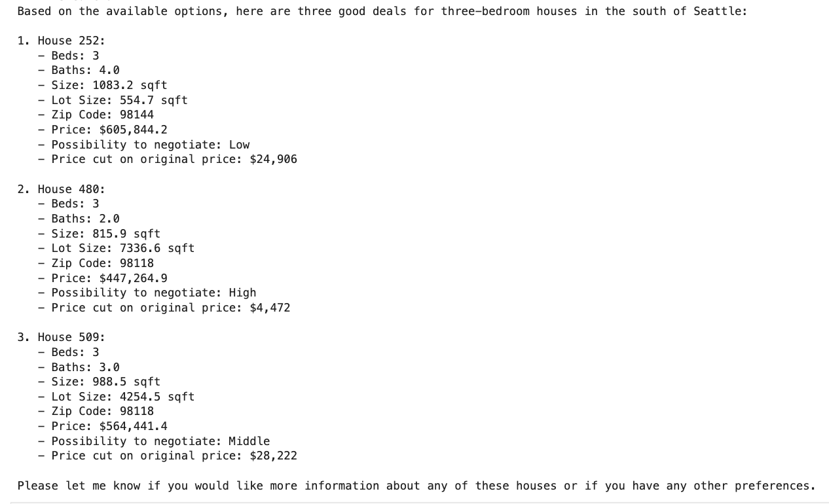
Task: Click the "Lot Size: 7336.6 sqft" line
Action: point(122,248)
